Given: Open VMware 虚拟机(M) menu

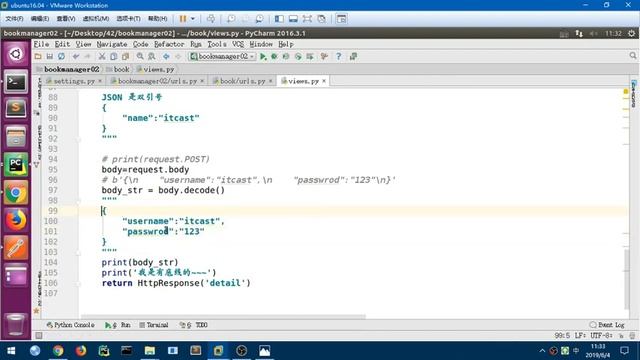Looking at the screenshot, I should pos(96,19).
